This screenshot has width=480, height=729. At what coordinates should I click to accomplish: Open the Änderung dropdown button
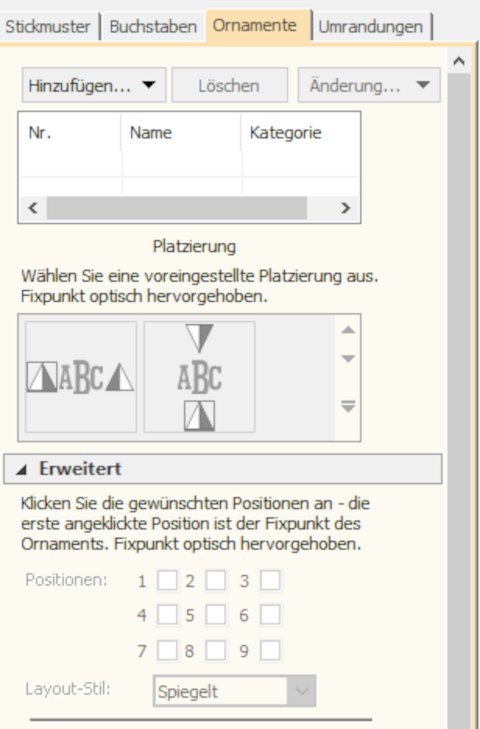(x=369, y=85)
